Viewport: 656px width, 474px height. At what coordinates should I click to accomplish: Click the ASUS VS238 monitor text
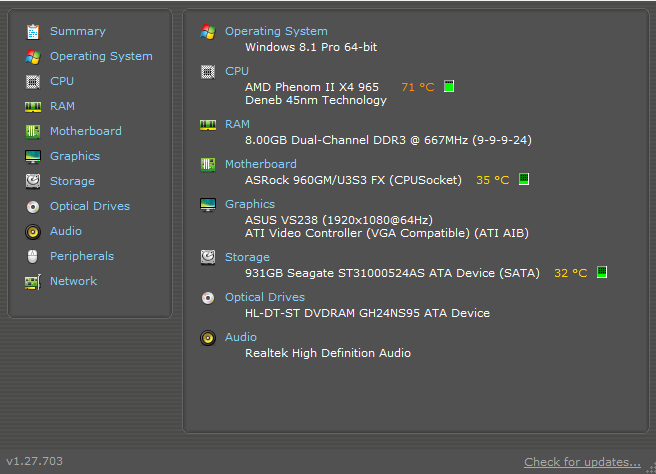pyautogui.click(x=339, y=220)
